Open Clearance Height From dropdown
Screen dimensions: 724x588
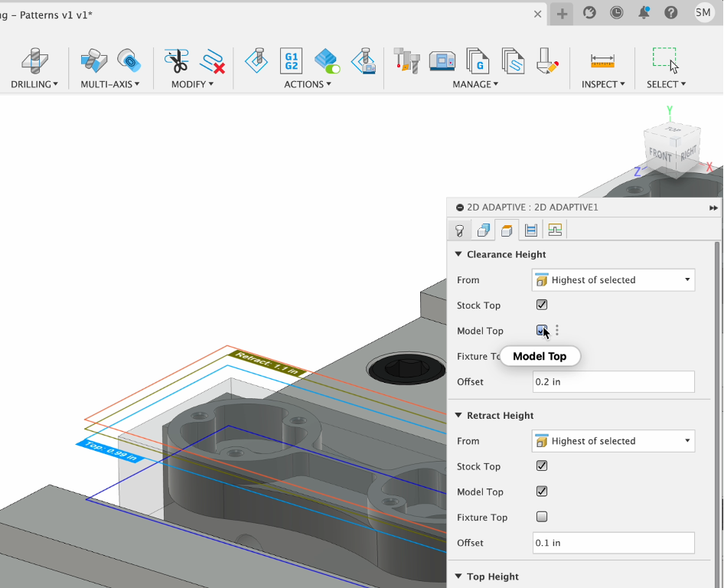pyautogui.click(x=613, y=280)
